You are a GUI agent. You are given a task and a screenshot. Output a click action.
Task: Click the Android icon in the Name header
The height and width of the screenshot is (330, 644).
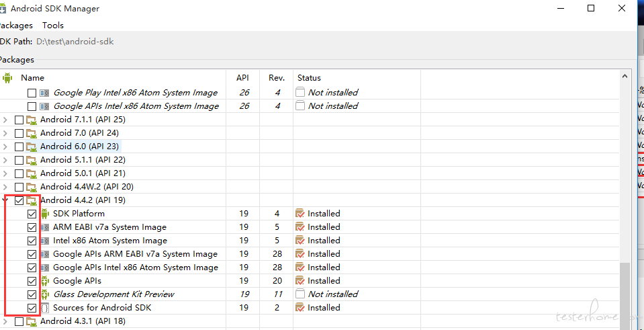pos(7,77)
